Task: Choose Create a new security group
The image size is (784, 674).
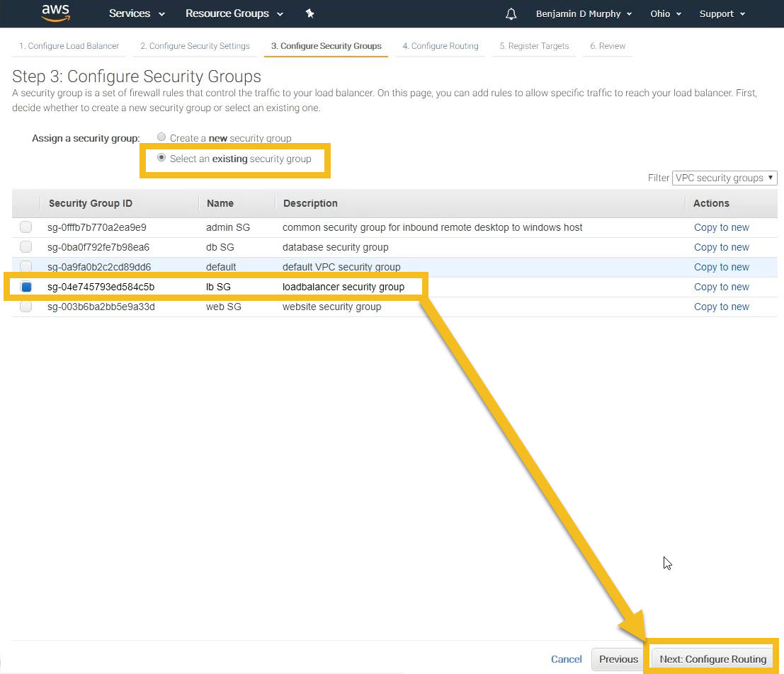Action: (x=161, y=137)
